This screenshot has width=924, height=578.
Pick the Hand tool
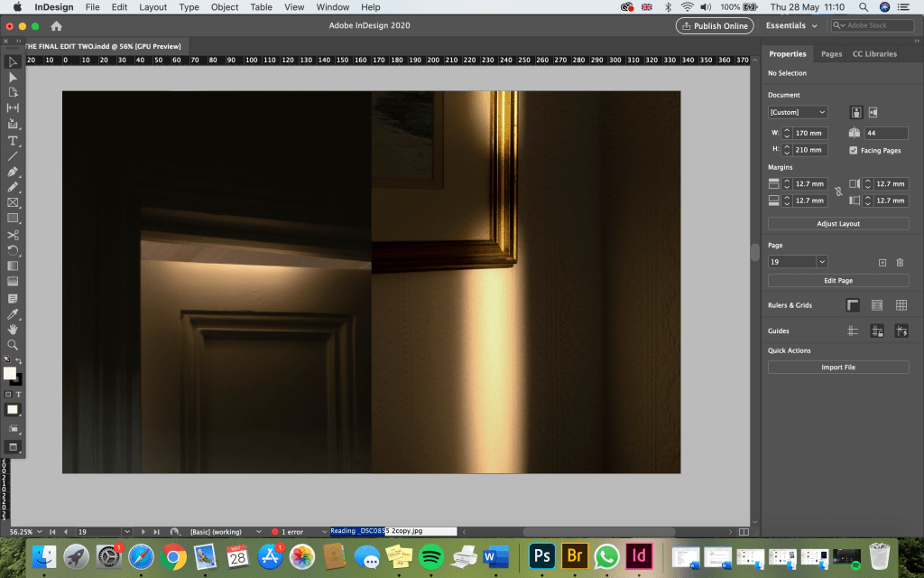[13, 329]
